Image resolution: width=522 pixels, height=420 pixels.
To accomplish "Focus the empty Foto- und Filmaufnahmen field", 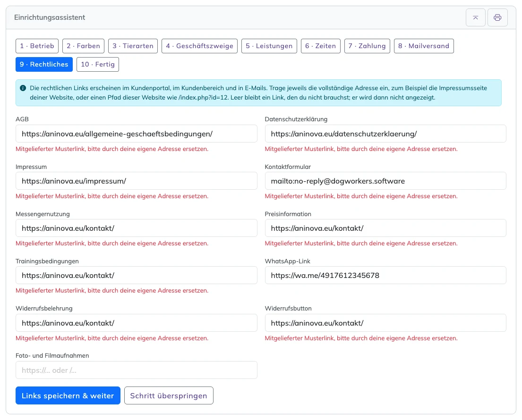I will (137, 370).
